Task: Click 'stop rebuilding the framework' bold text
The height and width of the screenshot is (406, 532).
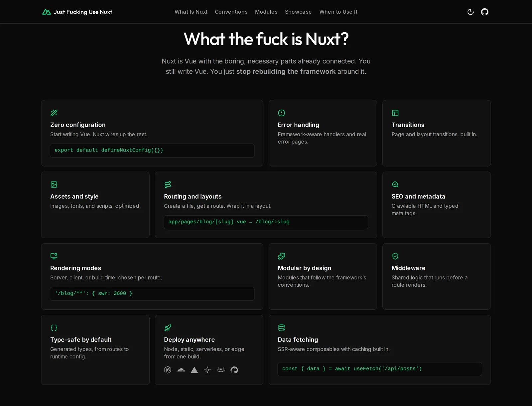Action: point(286,71)
